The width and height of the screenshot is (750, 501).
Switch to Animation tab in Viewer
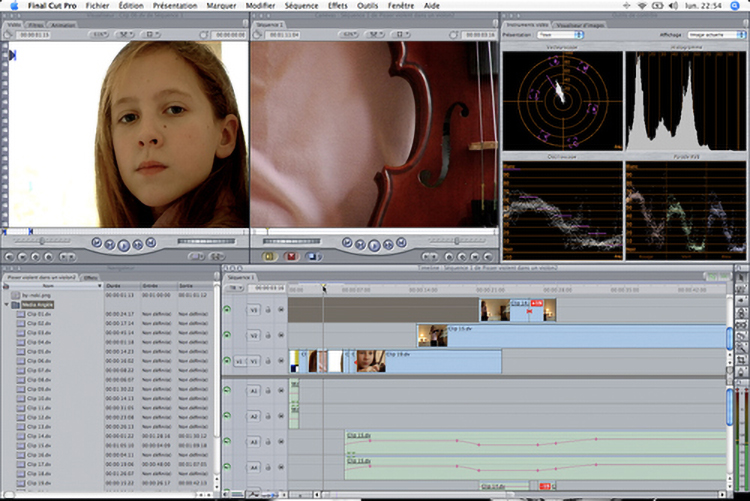click(63, 25)
